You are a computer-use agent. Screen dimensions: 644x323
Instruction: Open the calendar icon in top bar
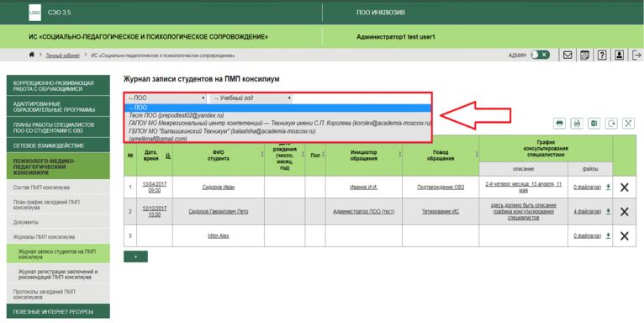(x=584, y=55)
